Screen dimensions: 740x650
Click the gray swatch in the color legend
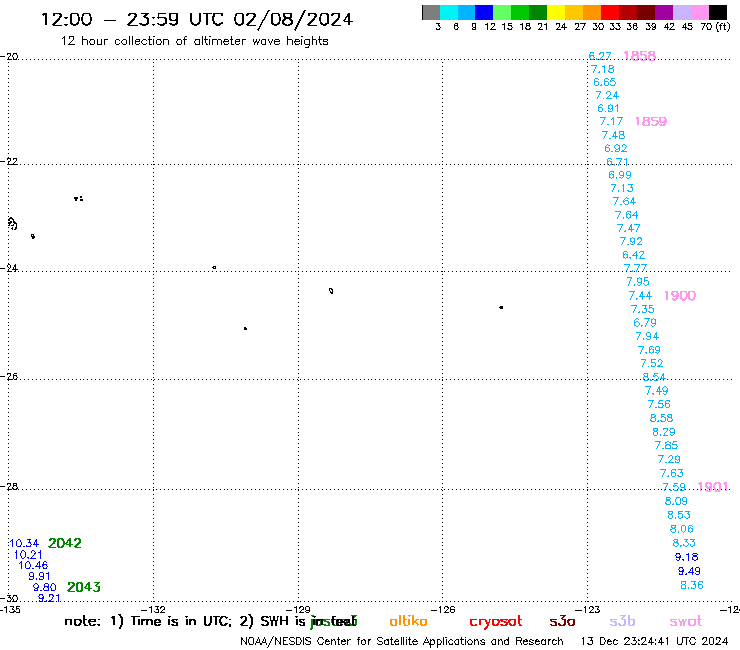(x=431, y=12)
